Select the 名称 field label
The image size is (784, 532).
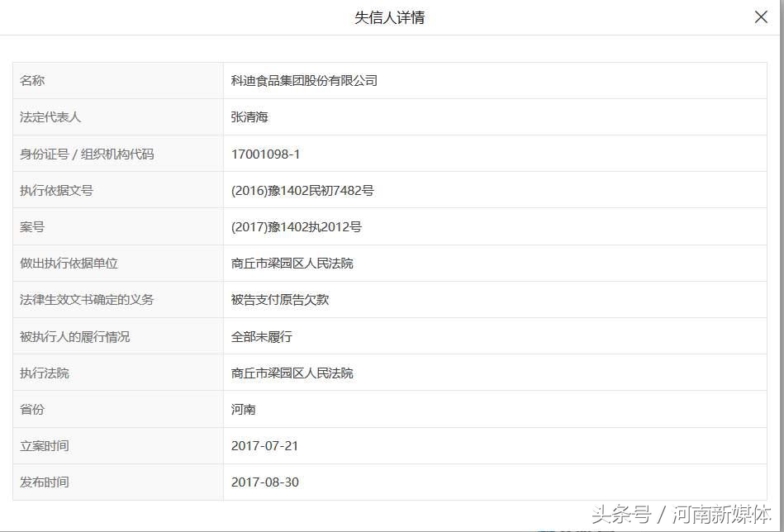[x=31, y=80]
